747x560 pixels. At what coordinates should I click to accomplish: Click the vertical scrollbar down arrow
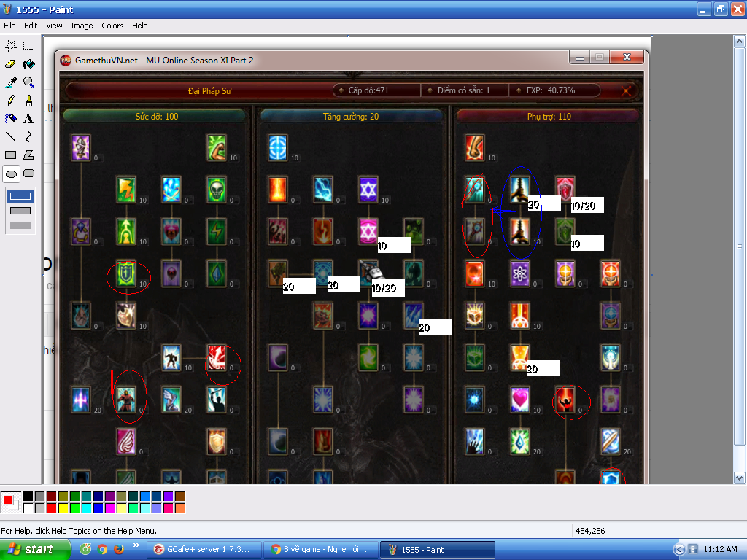(740, 478)
